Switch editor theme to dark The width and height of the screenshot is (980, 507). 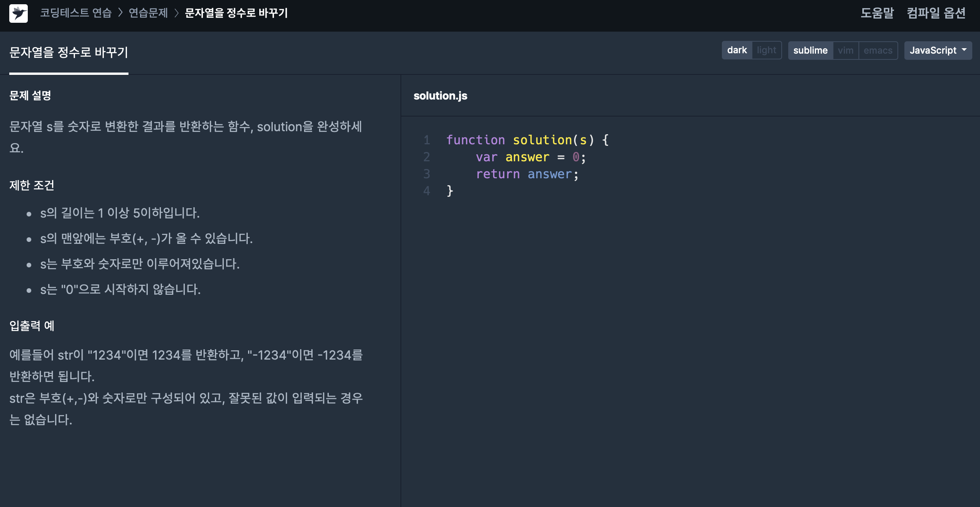point(737,51)
